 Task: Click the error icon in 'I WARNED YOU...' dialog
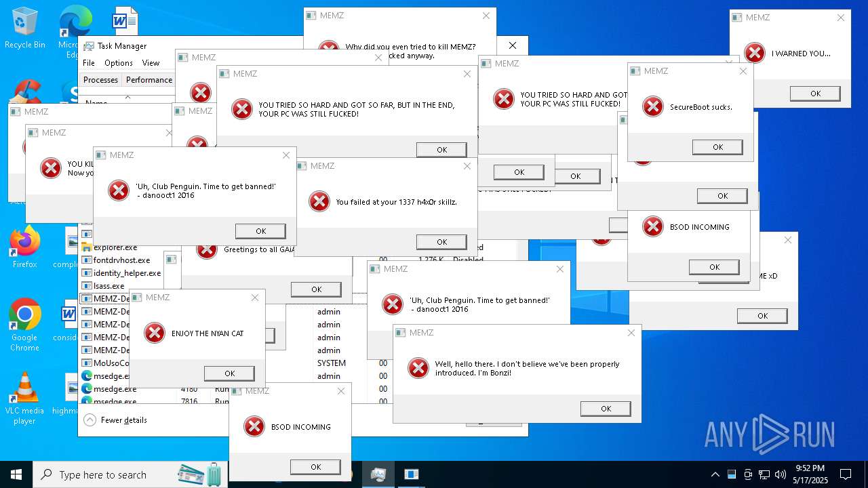point(755,53)
